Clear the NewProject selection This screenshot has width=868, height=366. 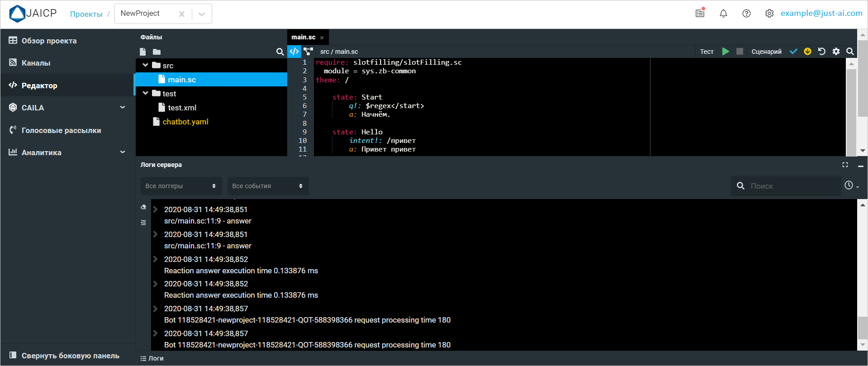181,14
